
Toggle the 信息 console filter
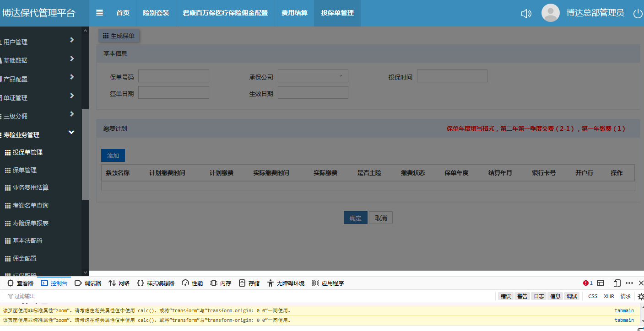[555, 296]
